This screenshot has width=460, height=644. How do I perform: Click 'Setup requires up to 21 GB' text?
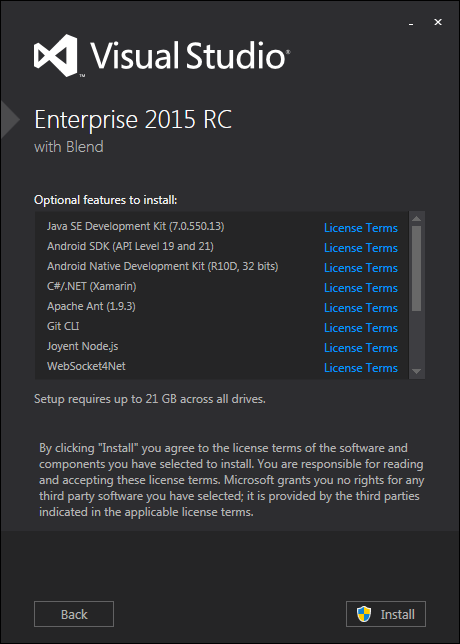tap(150, 399)
